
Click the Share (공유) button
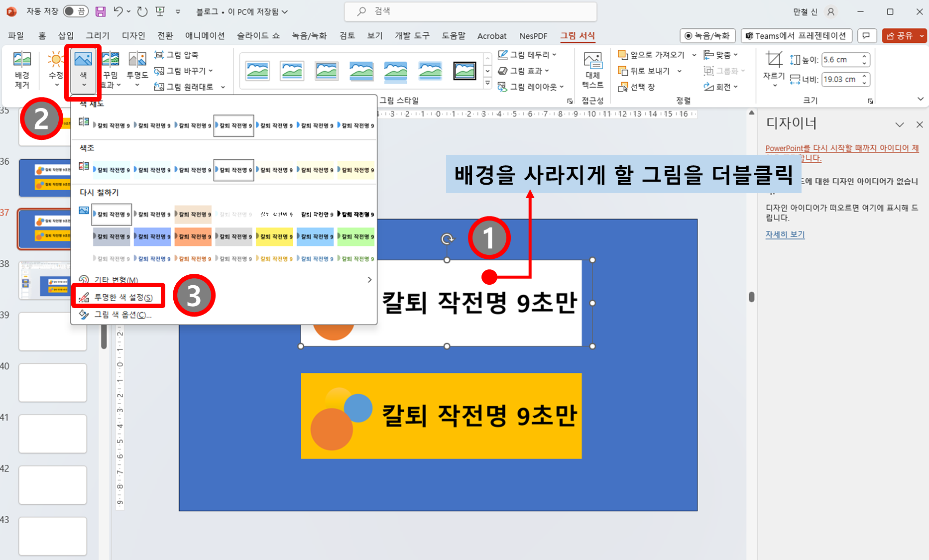click(900, 36)
